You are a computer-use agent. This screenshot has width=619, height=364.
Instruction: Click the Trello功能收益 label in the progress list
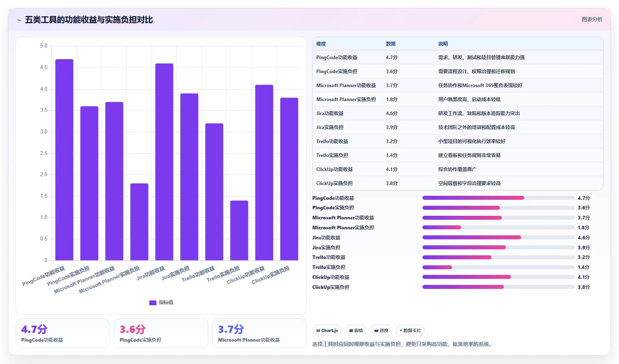328,257
